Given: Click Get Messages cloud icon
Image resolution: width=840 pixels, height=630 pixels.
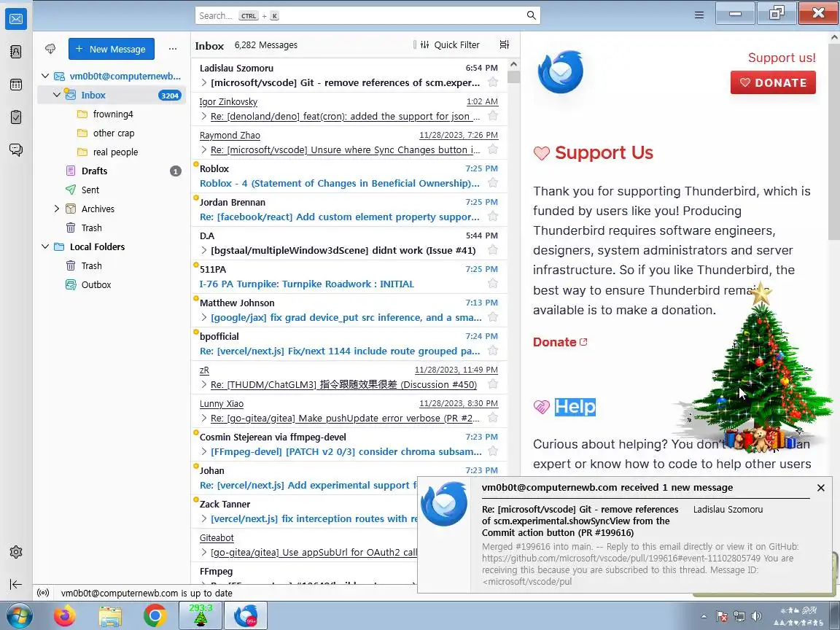Looking at the screenshot, I should point(50,49).
